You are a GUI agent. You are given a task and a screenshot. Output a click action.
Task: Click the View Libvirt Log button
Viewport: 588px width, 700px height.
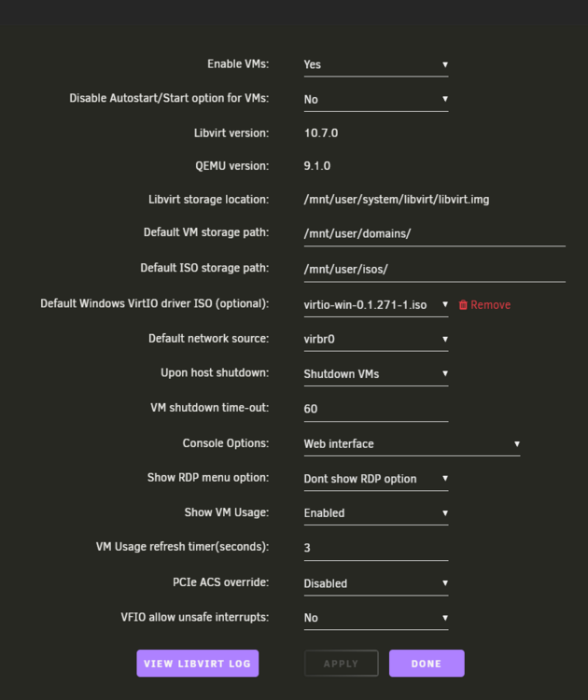197,664
